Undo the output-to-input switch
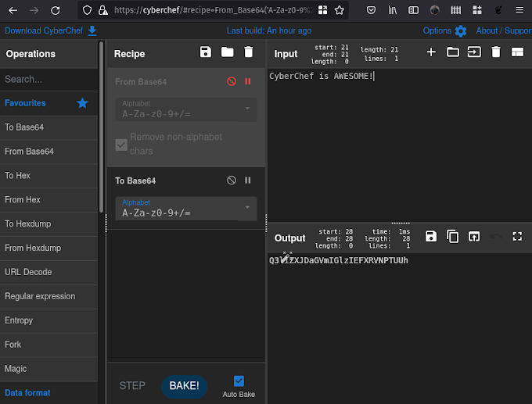The width and height of the screenshot is (532, 404). (x=496, y=236)
